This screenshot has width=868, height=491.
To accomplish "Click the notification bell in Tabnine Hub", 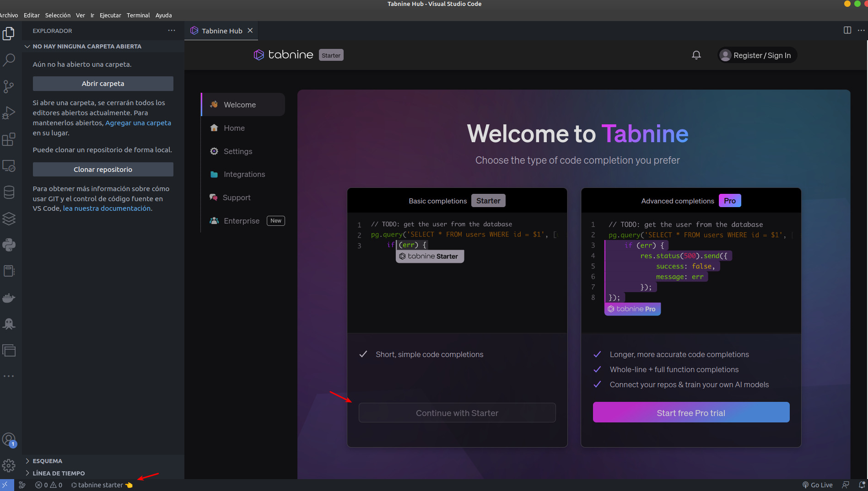I will point(696,55).
